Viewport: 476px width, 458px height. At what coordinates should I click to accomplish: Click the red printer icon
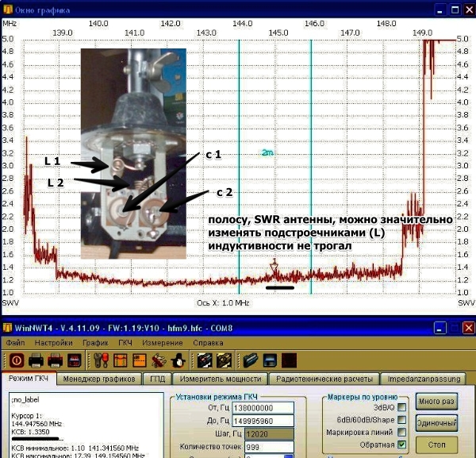[56, 361]
